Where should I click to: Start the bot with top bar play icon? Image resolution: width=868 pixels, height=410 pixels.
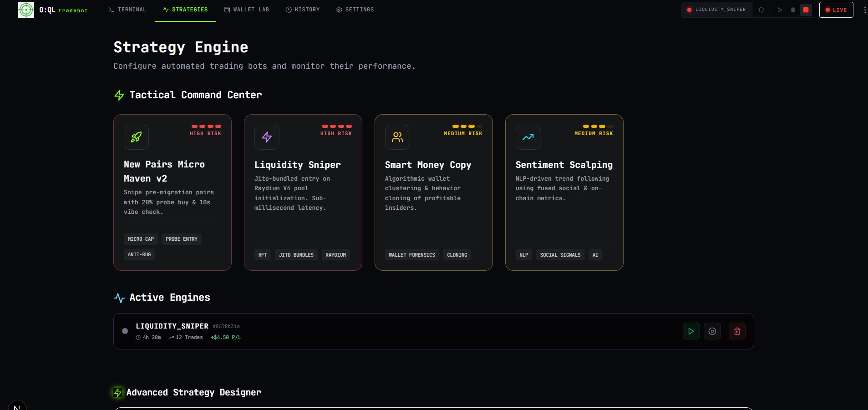tap(780, 10)
